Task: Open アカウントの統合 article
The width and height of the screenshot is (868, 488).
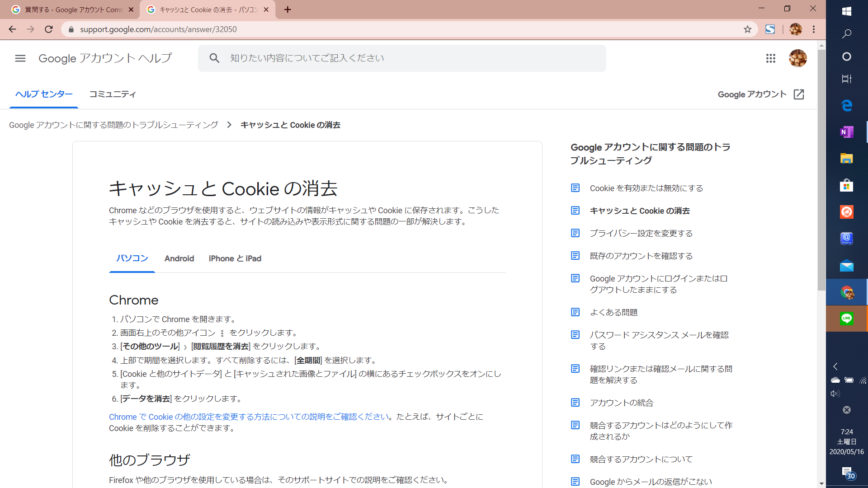Action: pyautogui.click(x=622, y=403)
